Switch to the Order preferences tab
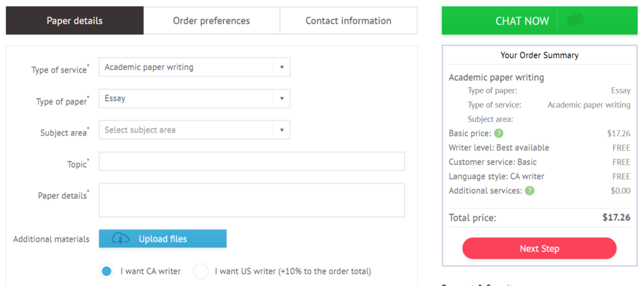The height and width of the screenshot is (286, 644). (x=212, y=21)
